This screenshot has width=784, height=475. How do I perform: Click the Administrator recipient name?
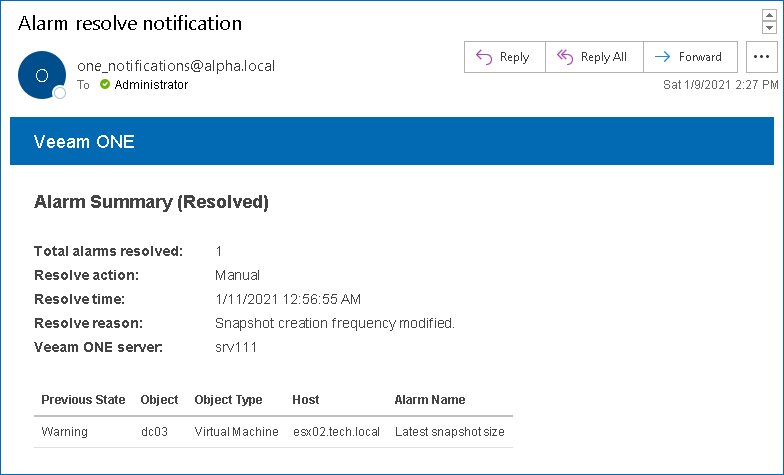(x=151, y=85)
